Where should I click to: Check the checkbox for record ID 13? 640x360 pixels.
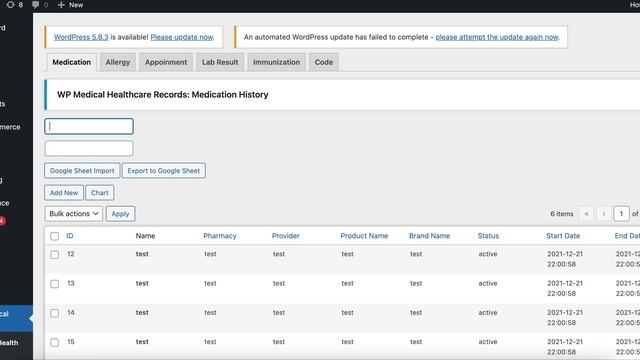tap(54, 284)
